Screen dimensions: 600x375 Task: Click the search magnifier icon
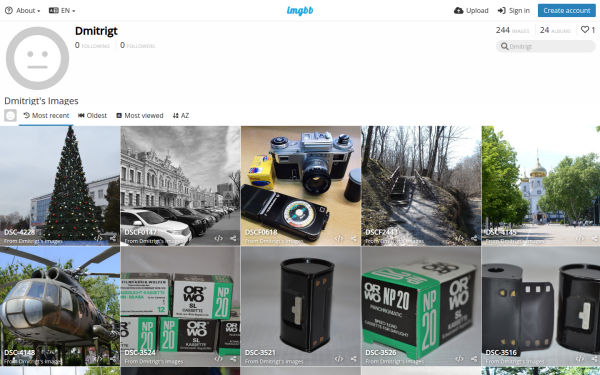[x=504, y=47]
